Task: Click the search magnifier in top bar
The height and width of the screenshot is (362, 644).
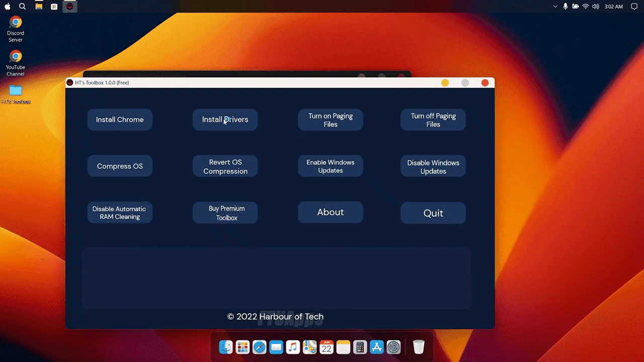Action: [22, 7]
